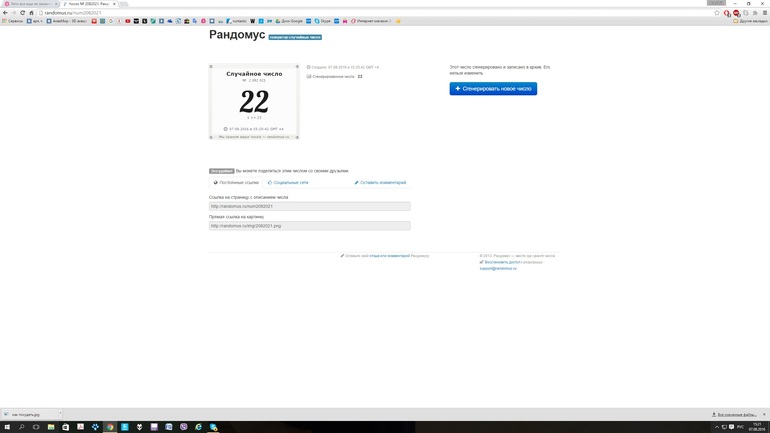The height and width of the screenshot is (433, 770).
Task: Select the number page link field
Action: (x=309, y=206)
